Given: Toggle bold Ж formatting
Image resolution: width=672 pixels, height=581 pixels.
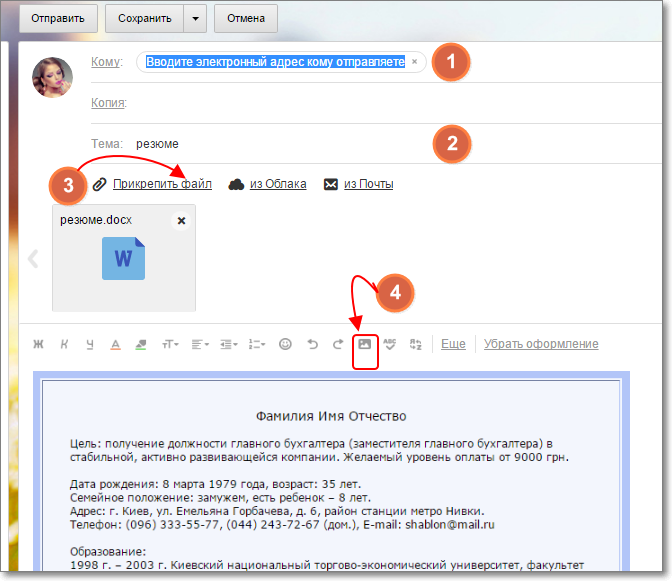Looking at the screenshot, I should (x=39, y=344).
